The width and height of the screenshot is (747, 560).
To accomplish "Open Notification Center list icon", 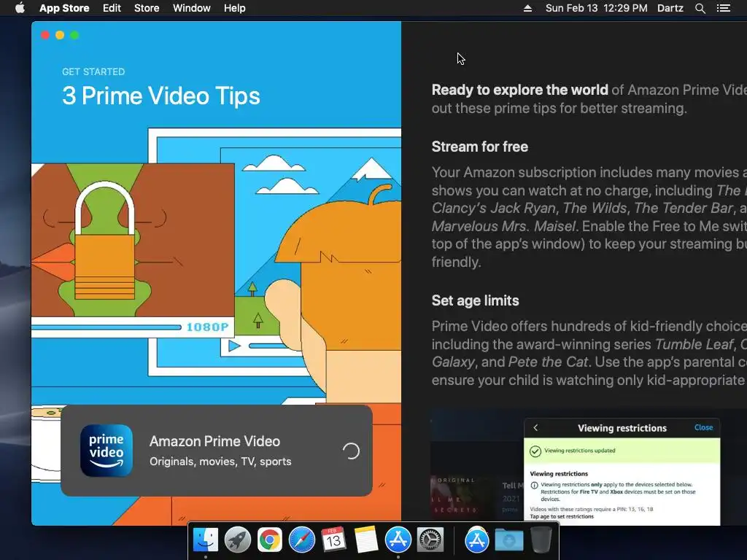I will pos(723,8).
